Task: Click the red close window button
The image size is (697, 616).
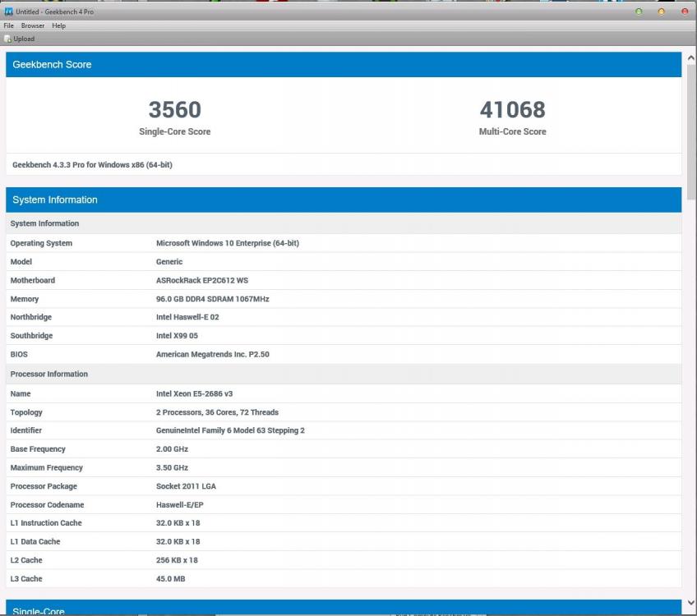Action: click(685, 11)
